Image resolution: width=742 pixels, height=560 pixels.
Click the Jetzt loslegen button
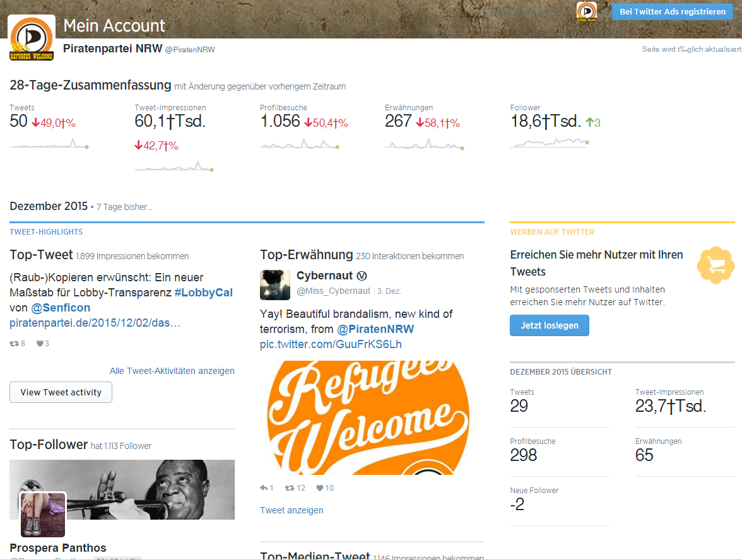tap(550, 325)
